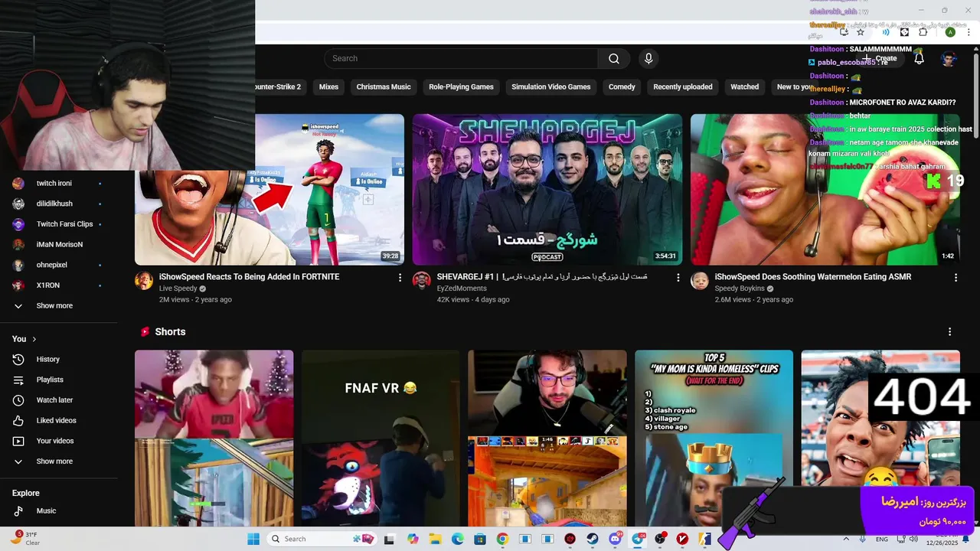980x551 pixels.
Task: Open the TOP 5 MY MOM IS KINDA HOMELESS short
Action: [x=714, y=439]
